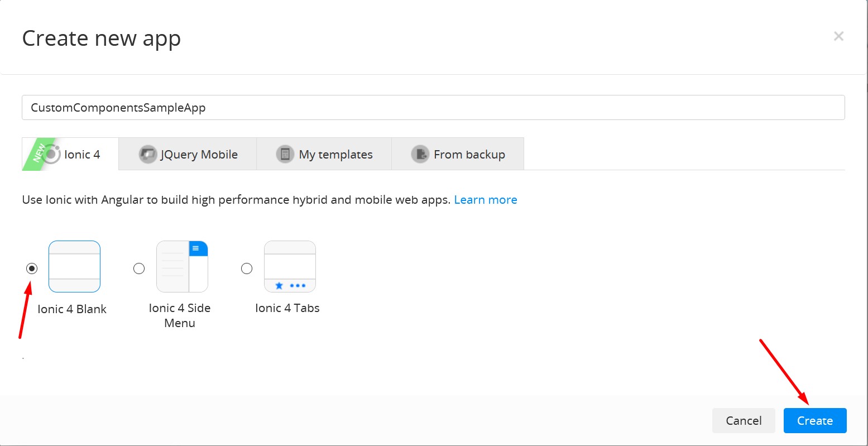Open the Learn more link
868x446 pixels.
(x=486, y=200)
